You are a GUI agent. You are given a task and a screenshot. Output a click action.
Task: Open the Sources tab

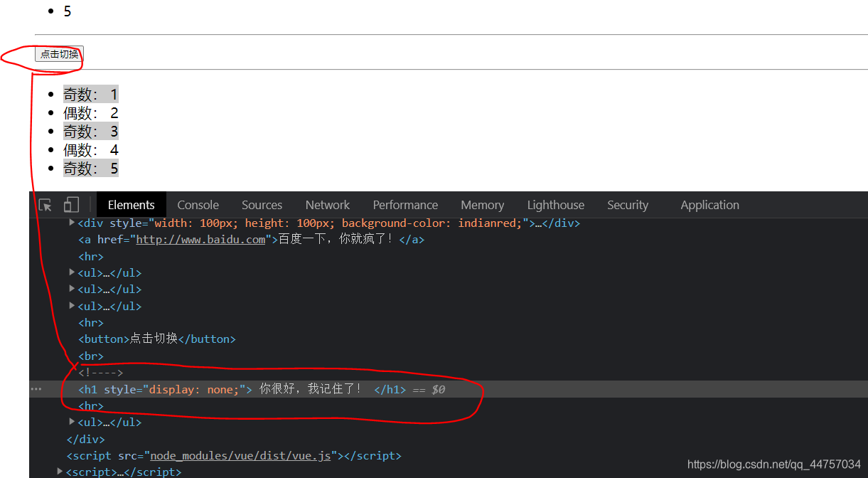click(262, 205)
